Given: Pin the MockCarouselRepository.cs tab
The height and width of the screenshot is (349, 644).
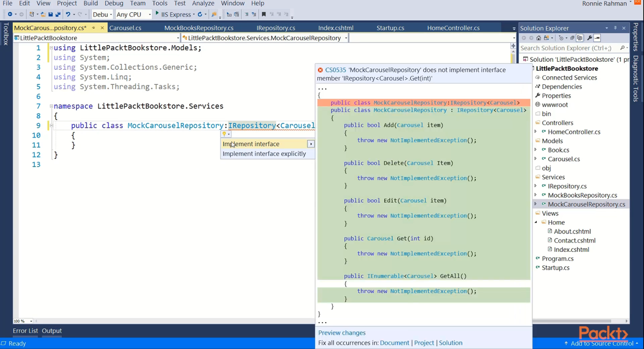Looking at the screenshot, I should tap(93, 28).
